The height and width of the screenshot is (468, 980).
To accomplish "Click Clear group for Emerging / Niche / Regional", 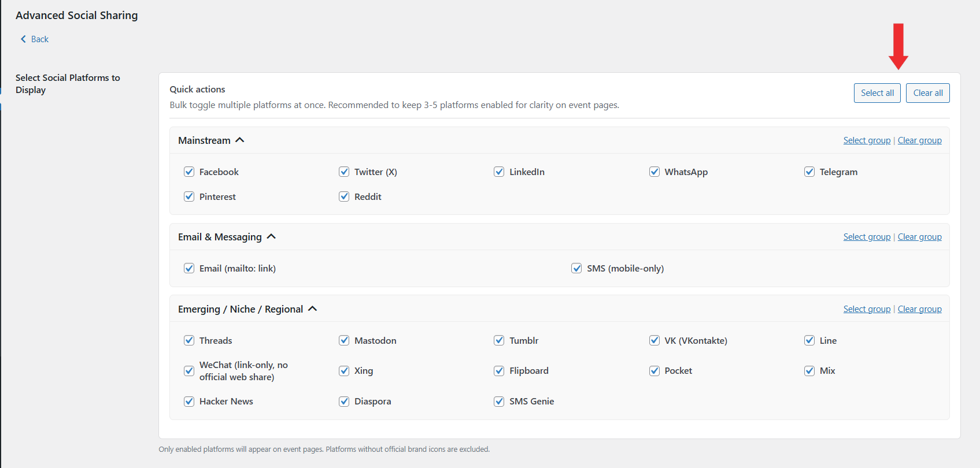I will (x=919, y=309).
